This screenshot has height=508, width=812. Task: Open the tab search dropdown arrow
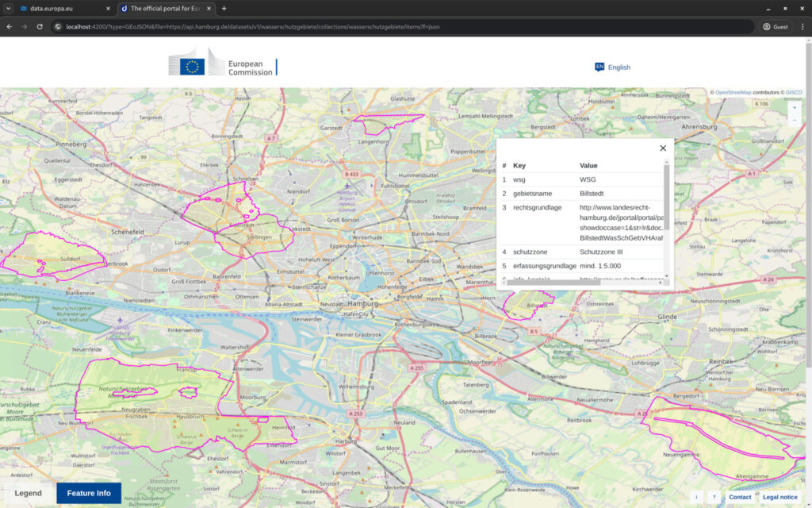click(8, 9)
